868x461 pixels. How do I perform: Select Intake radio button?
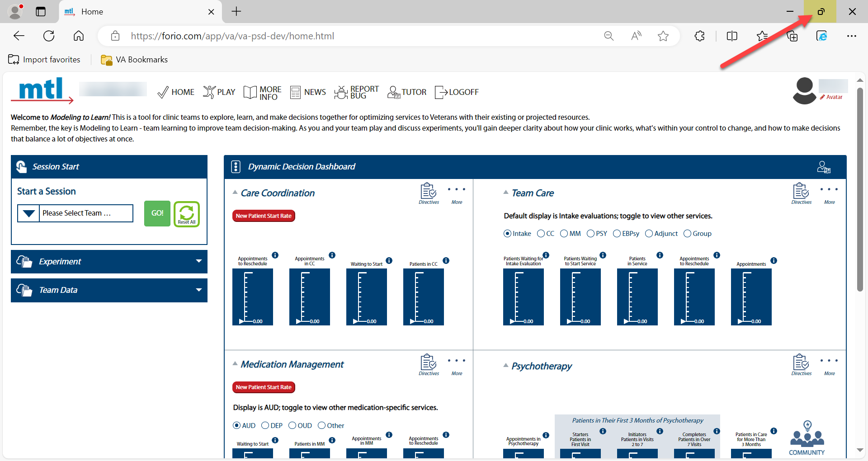(507, 234)
